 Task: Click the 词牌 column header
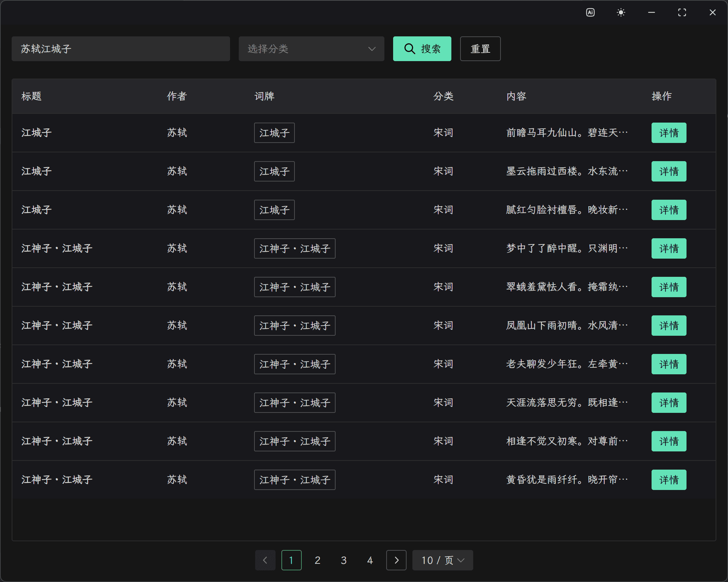pos(264,96)
